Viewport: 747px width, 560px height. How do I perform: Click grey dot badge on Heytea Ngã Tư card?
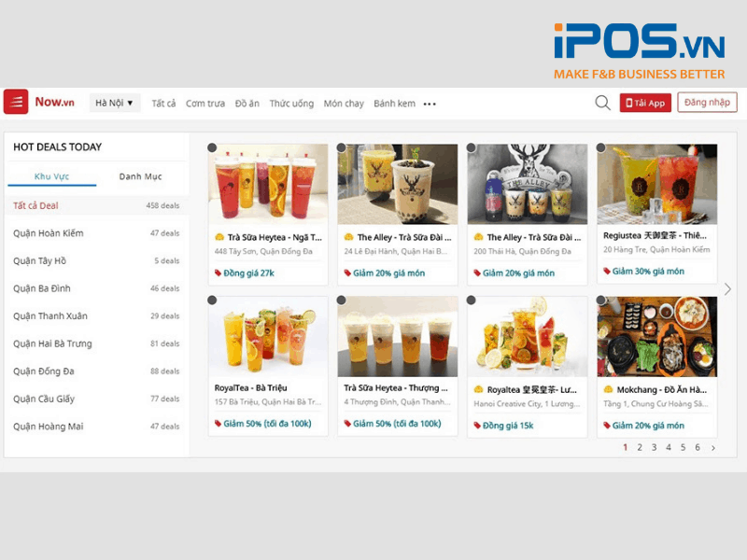click(212, 147)
